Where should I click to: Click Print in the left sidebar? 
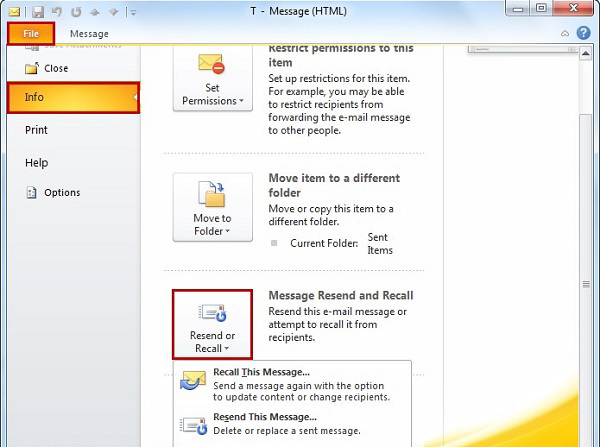point(36,130)
